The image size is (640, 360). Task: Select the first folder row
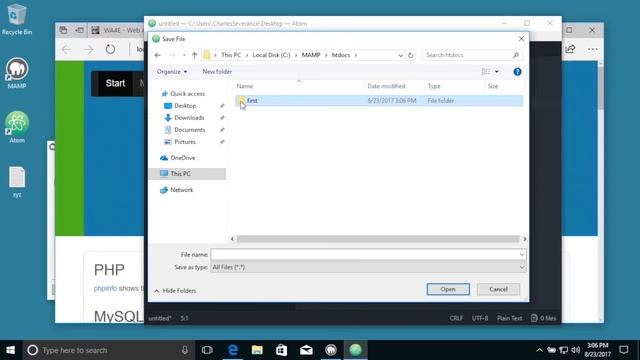pyautogui.click(x=379, y=100)
